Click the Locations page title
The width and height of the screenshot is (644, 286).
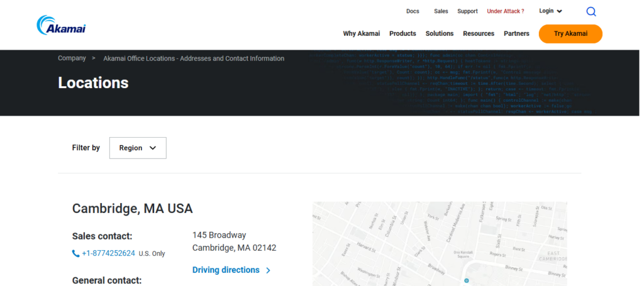[93, 83]
